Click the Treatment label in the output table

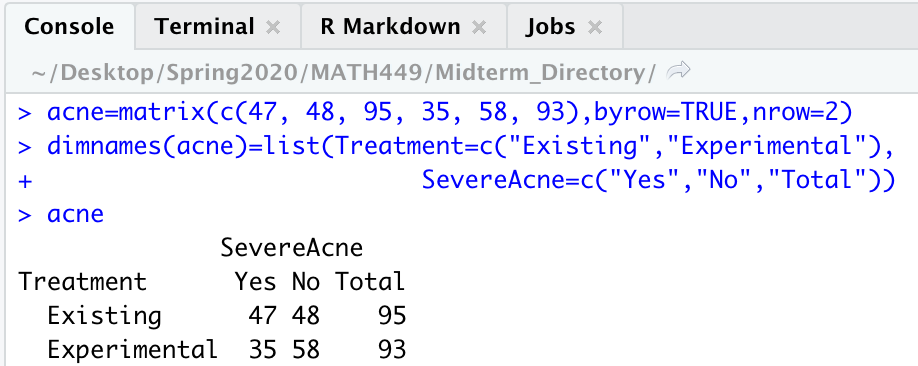point(83,282)
